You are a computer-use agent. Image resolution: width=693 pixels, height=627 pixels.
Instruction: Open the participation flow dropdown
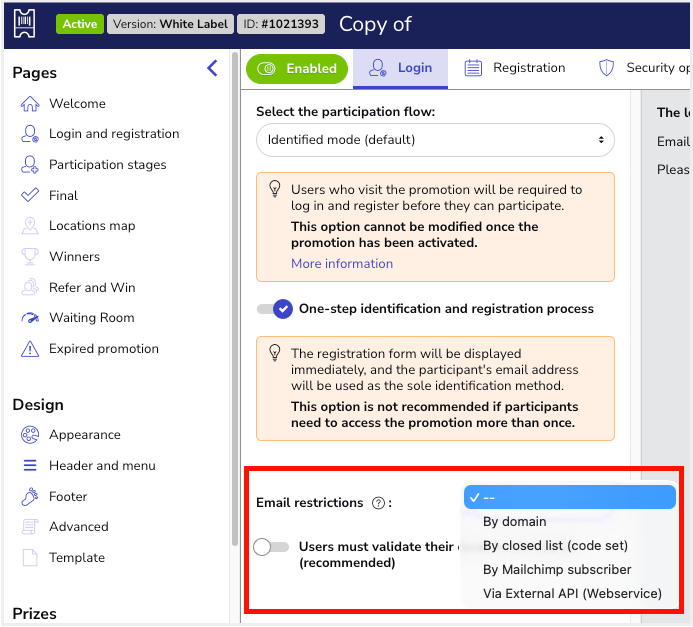(435, 140)
